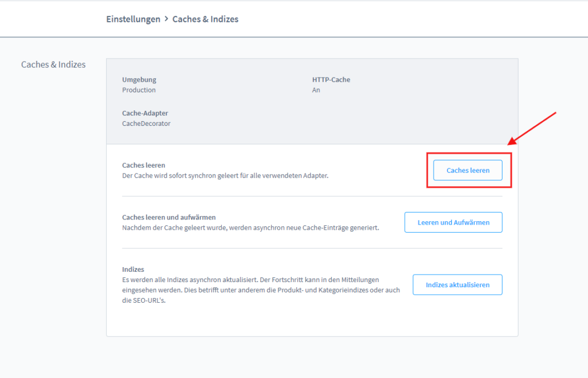Screen dimensions: 588x378
Task: Click the HTTP-Cache label
Action: (x=331, y=80)
